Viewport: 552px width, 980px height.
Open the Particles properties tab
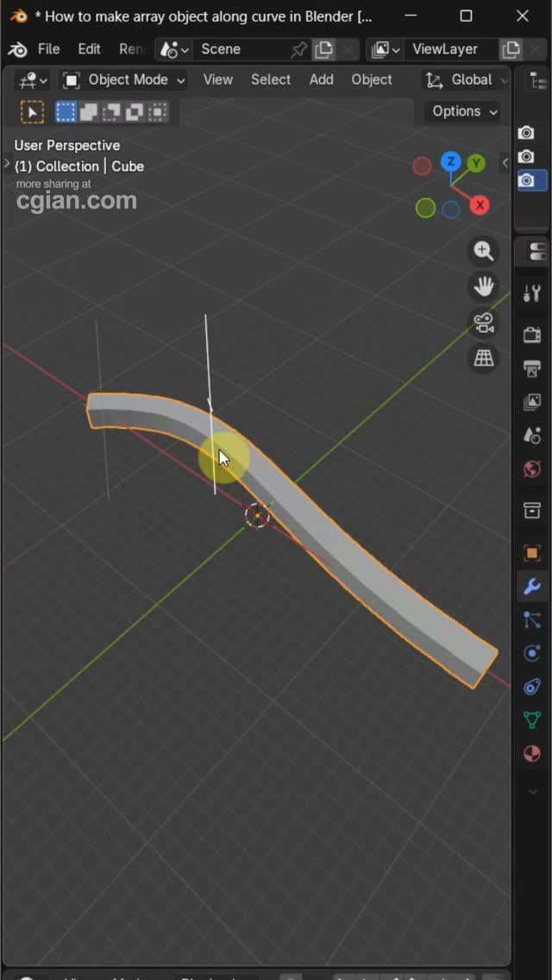[x=532, y=620]
